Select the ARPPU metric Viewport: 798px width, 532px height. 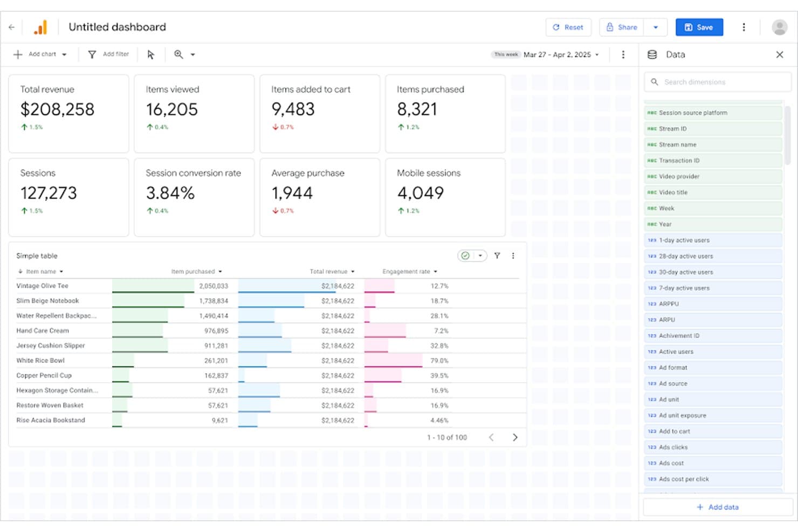713,304
